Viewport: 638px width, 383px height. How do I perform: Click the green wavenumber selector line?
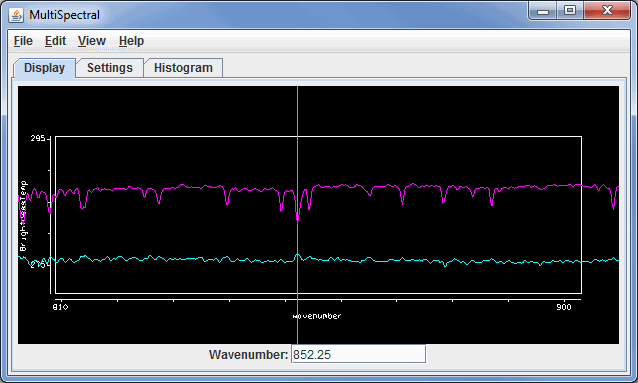[x=297, y=122]
